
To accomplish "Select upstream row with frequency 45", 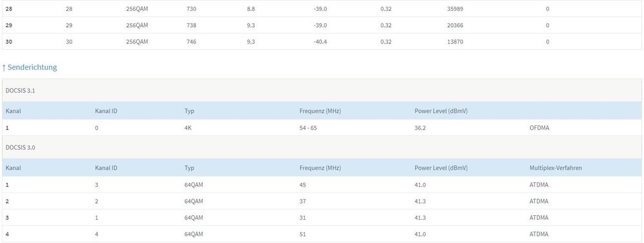I will (322, 185).
